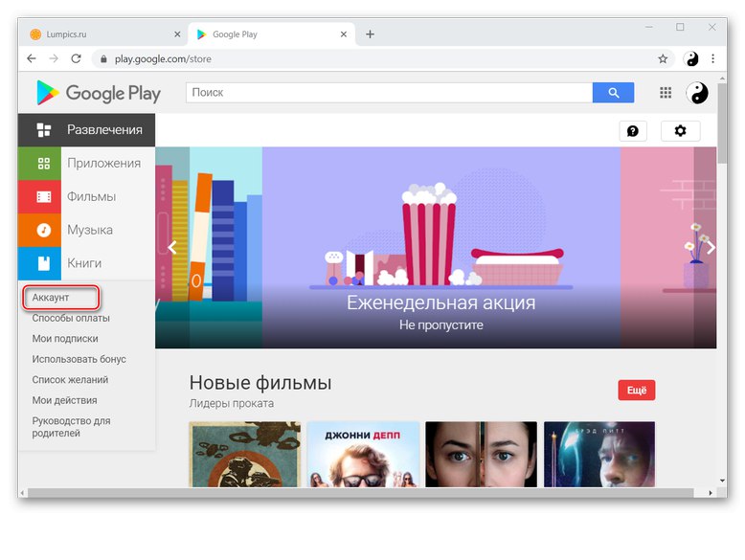
Task: Open Руководство для родителей link
Action: point(71,427)
